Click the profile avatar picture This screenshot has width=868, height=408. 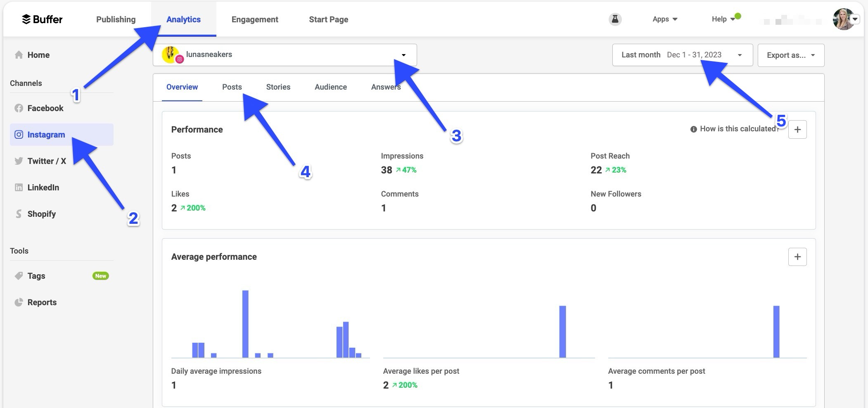pyautogui.click(x=844, y=19)
